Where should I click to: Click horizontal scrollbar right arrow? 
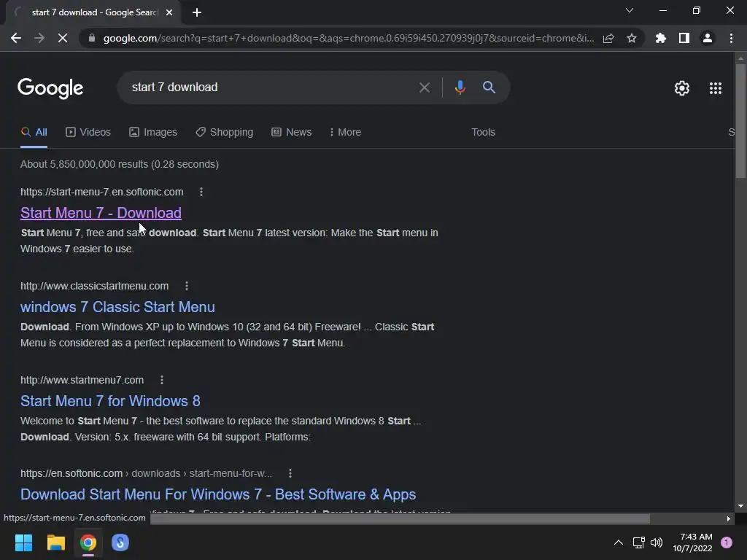point(729,518)
